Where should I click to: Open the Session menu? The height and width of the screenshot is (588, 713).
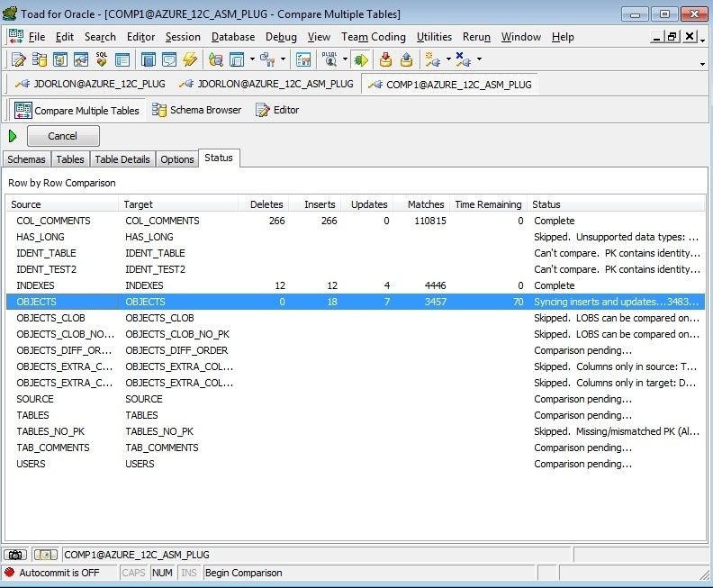coord(183,37)
